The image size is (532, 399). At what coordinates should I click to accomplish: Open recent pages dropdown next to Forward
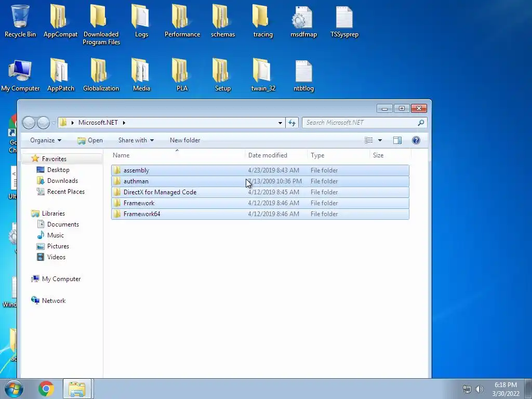54,123
